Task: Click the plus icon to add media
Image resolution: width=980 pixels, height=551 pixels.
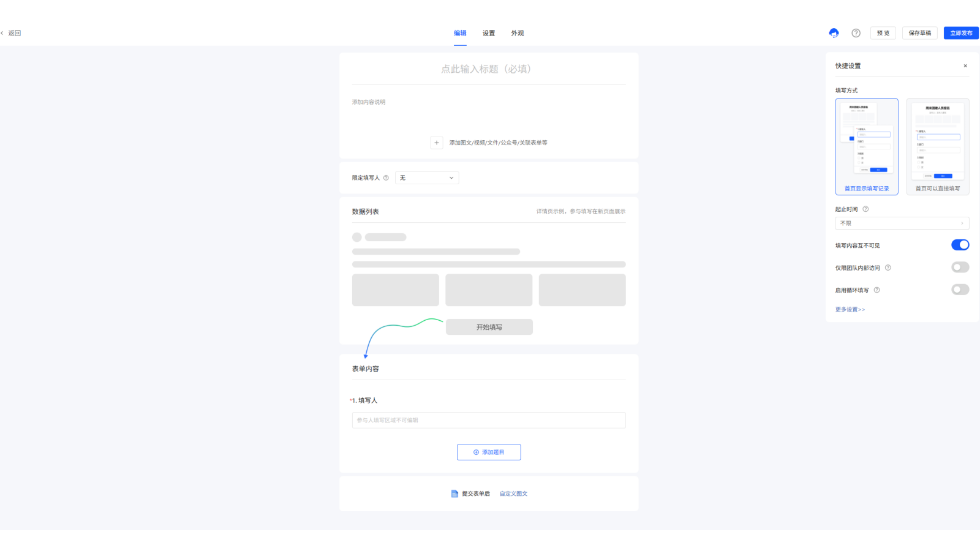Action: pyautogui.click(x=437, y=143)
